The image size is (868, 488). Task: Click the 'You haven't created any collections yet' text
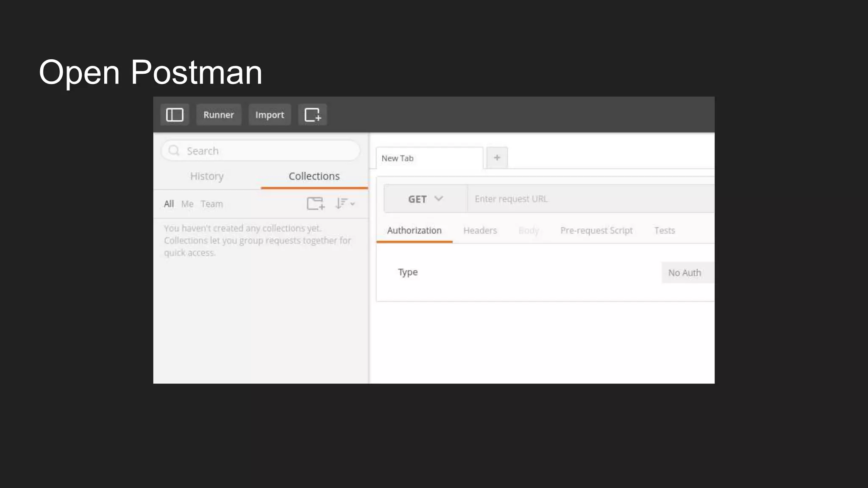click(x=243, y=228)
